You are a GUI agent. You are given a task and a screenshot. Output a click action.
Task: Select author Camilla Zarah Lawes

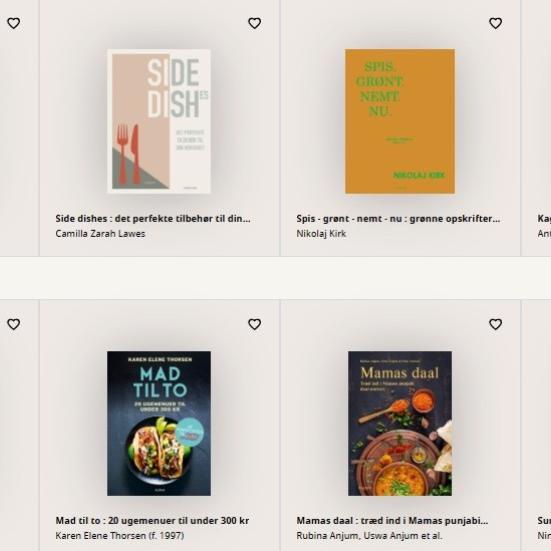[100, 234]
